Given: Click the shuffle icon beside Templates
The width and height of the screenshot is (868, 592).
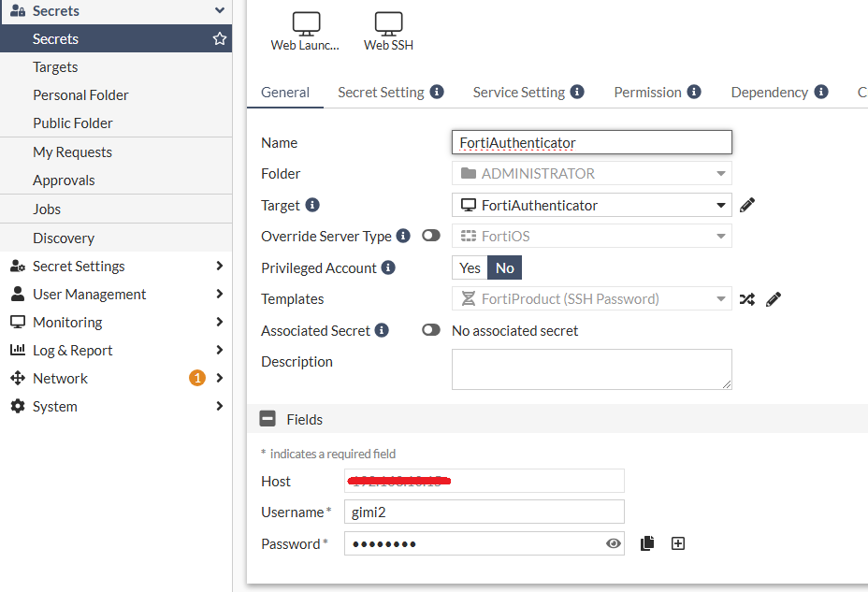Looking at the screenshot, I should 746,299.
